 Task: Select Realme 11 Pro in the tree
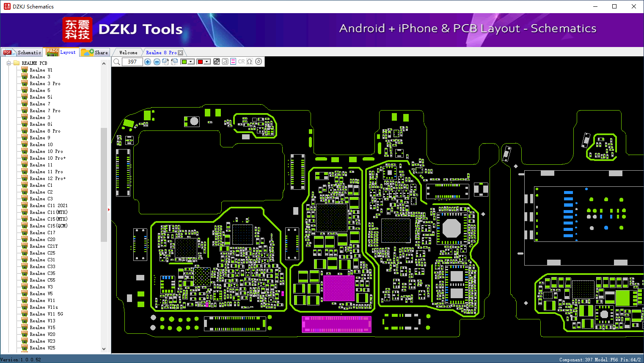coord(46,172)
